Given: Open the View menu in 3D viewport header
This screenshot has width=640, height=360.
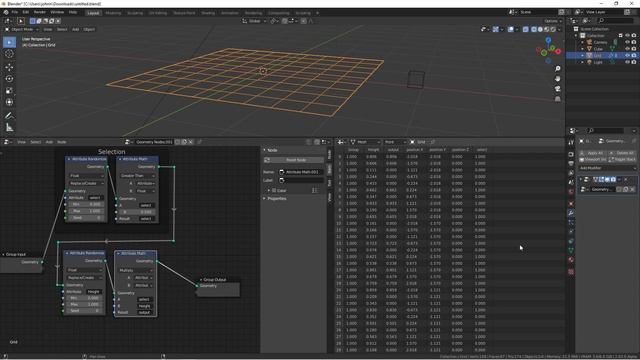Looking at the screenshot, I should [48, 29].
